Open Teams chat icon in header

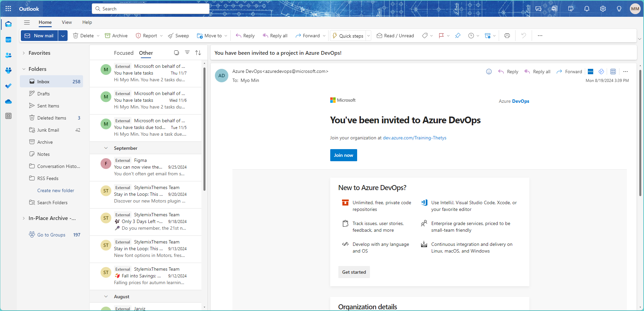pyautogui.click(x=538, y=9)
